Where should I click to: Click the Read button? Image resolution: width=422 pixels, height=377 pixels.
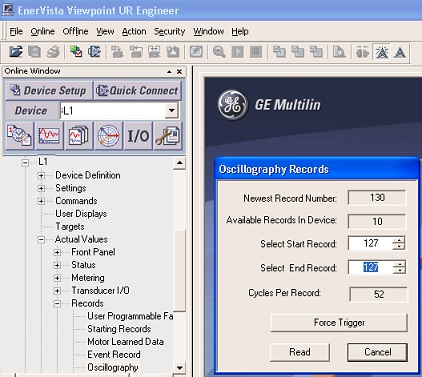(300, 352)
